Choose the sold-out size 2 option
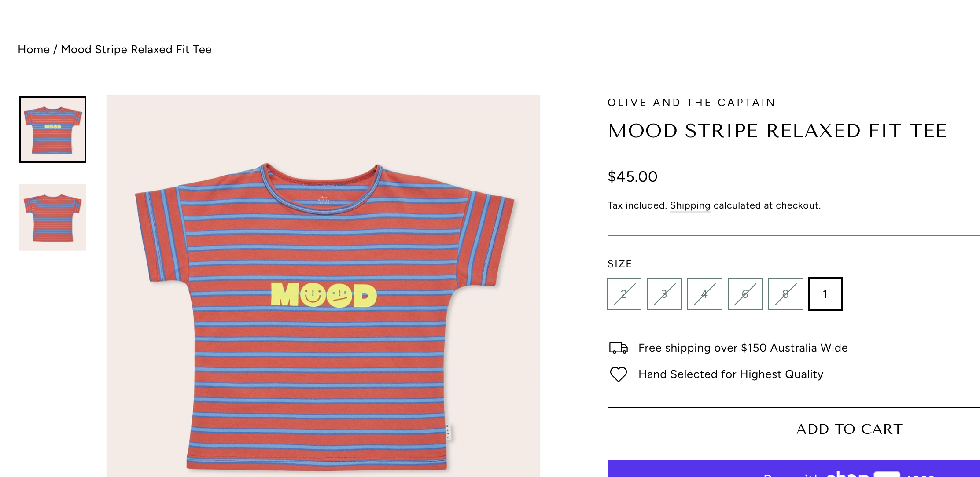 point(624,294)
